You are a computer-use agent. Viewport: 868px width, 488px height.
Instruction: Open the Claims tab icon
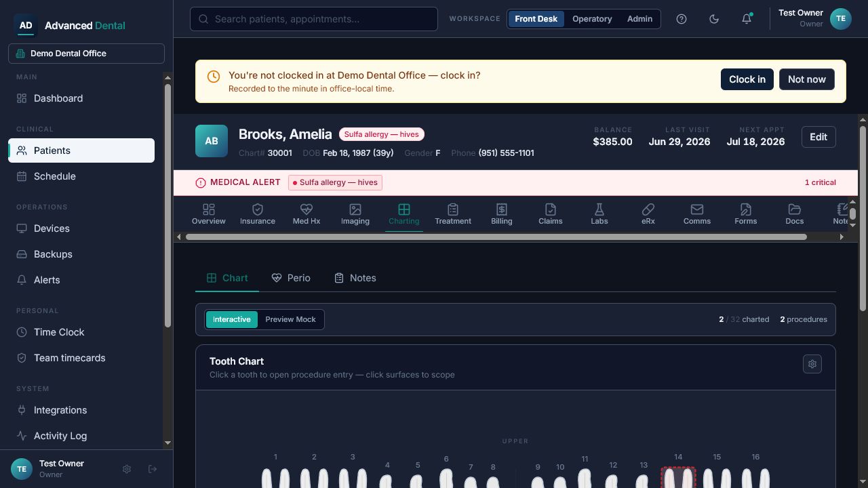point(551,209)
